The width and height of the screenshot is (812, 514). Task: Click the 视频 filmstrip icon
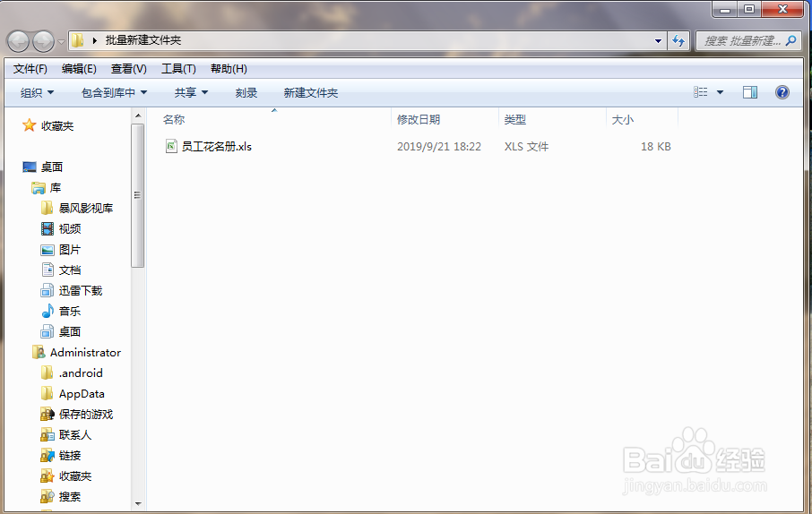tap(48, 228)
